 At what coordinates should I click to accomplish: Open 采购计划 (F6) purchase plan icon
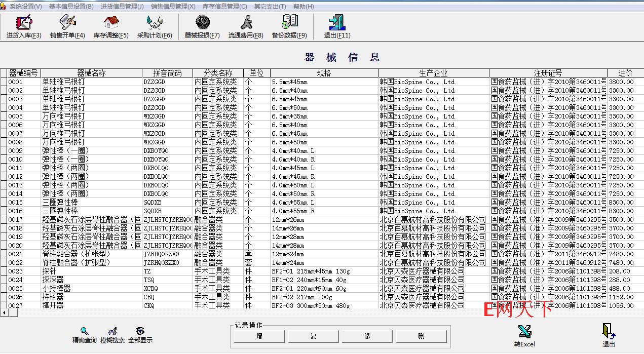pyautogui.click(x=155, y=23)
